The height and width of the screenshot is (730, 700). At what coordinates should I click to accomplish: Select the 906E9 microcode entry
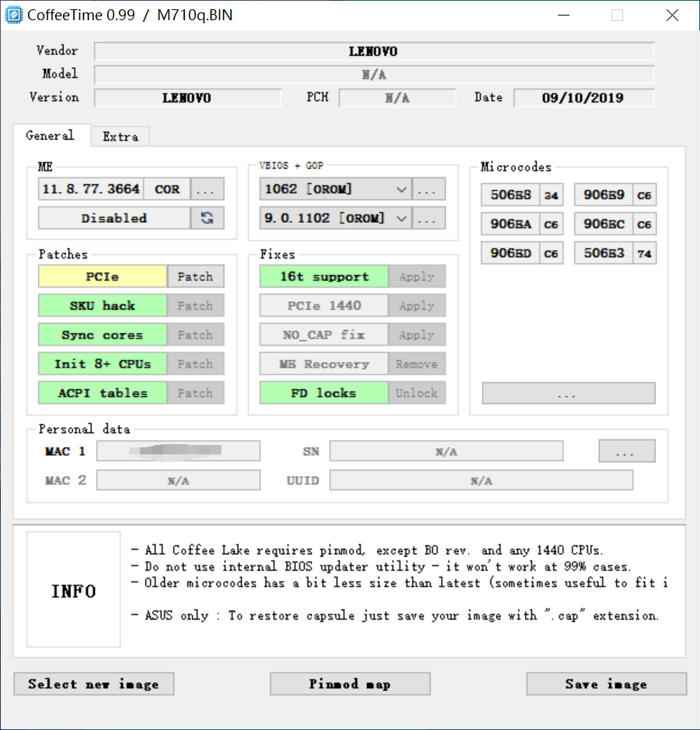point(604,195)
